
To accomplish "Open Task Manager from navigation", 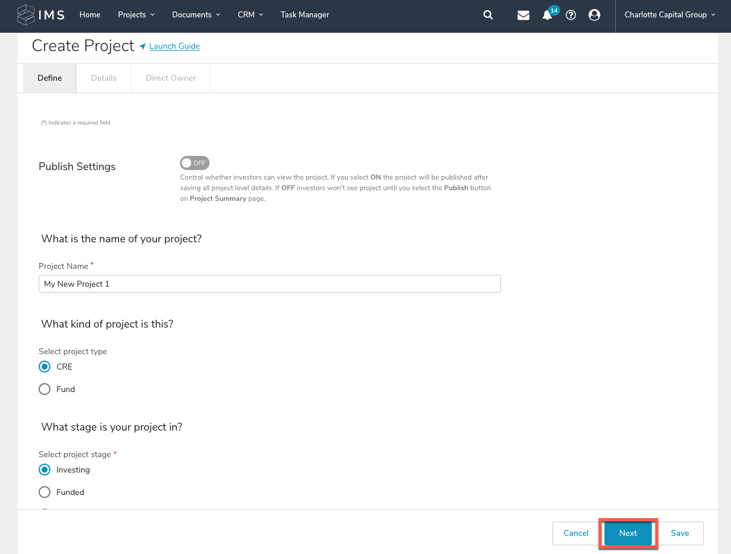I will (x=305, y=15).
